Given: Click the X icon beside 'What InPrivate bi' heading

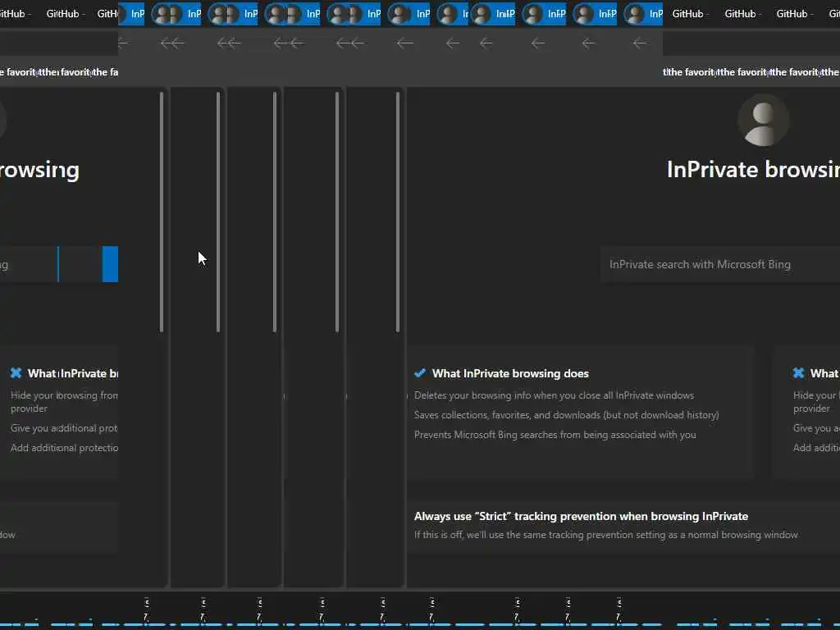Looking at the screenshot, I should tap(16, 373).
